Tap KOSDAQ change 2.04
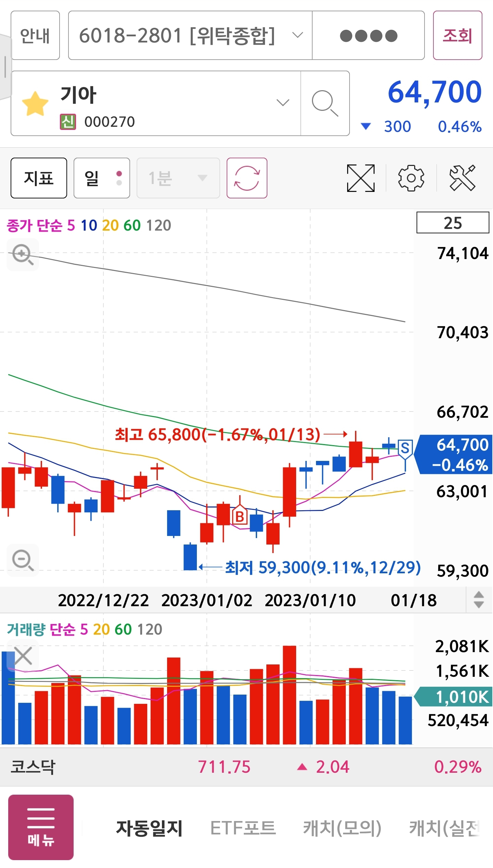493x868 pixels. coord(332,767)
